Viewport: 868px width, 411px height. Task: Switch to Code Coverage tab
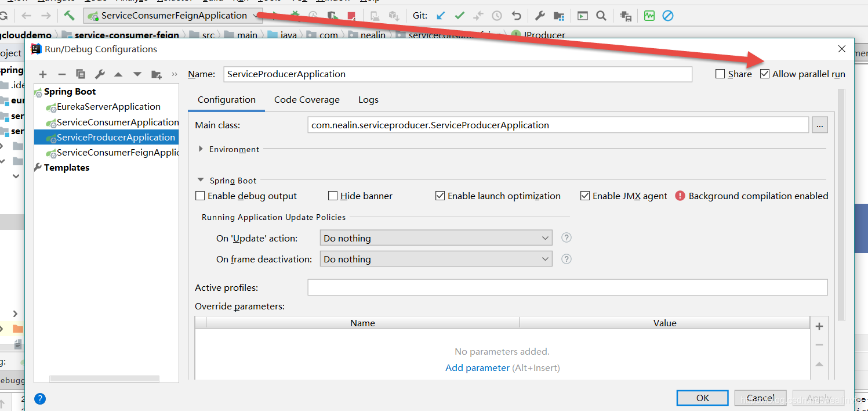[307, 100]
